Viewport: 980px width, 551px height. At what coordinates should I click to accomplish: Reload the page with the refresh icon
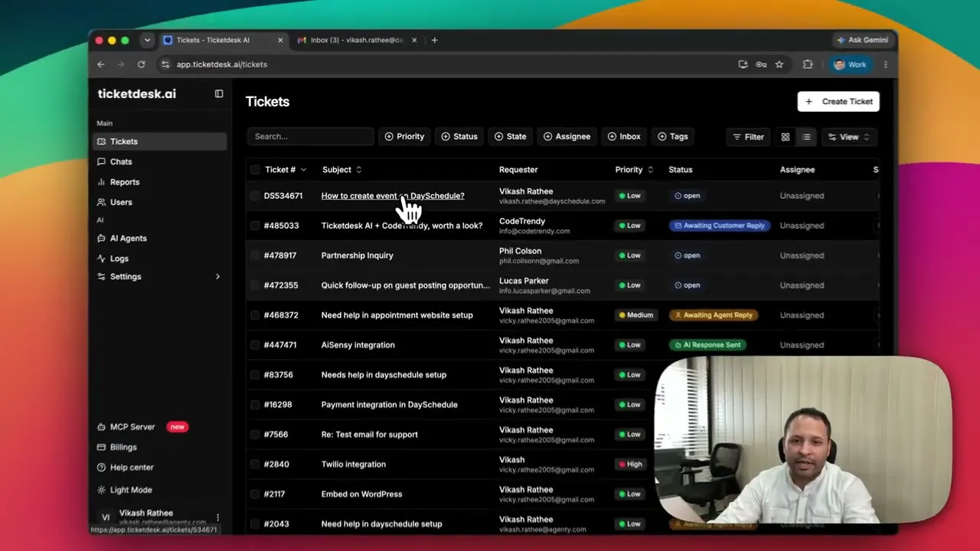coord(142,64)
